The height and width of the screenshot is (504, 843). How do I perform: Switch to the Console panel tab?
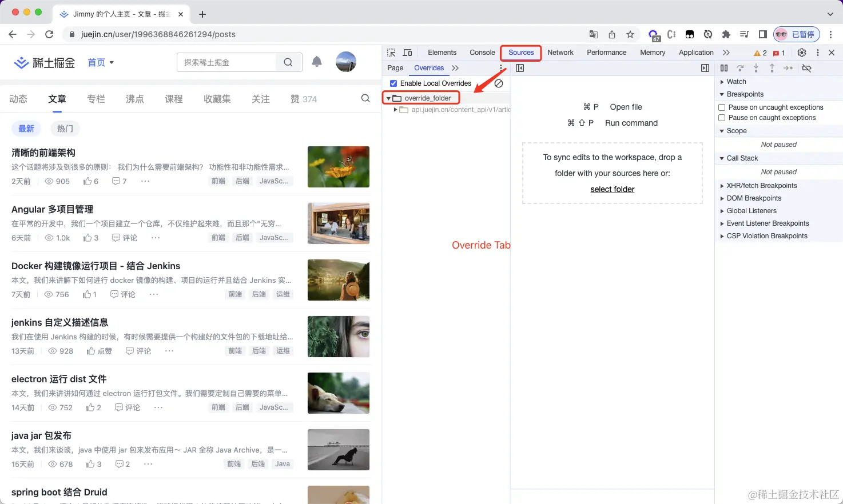point(482,53)
